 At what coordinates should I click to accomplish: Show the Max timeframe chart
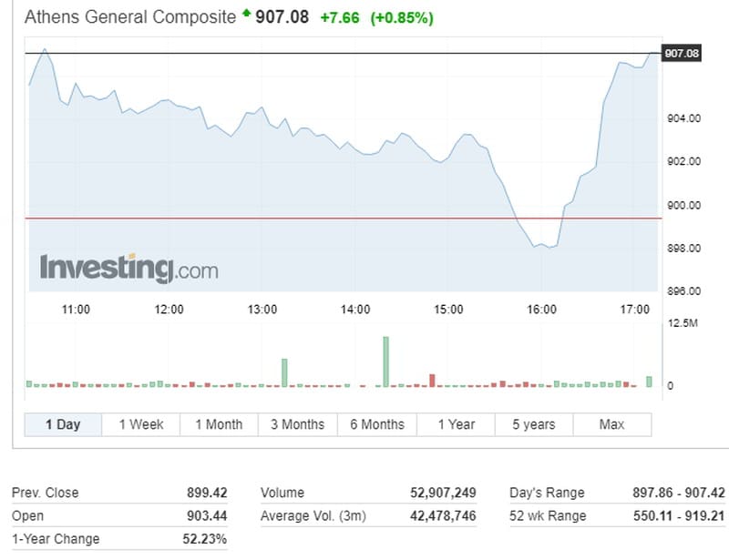coord(611,424)
